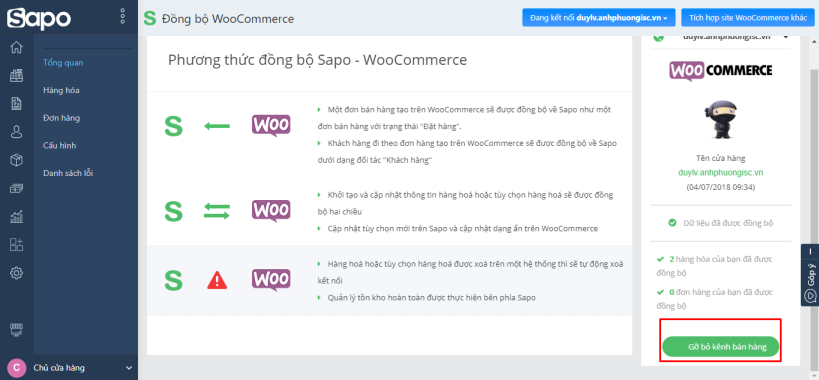The height and width of the screenshot is (380, 819).
Task: Open the cashbook money icon
Action: pyautogui.click(x=17, y=188)
